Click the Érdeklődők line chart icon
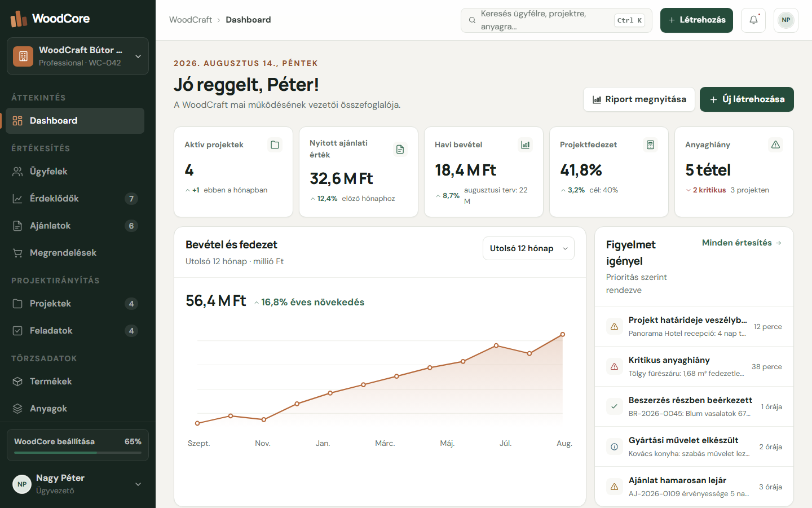The height and width of the screenshot is (508, 812). [17, 199]
